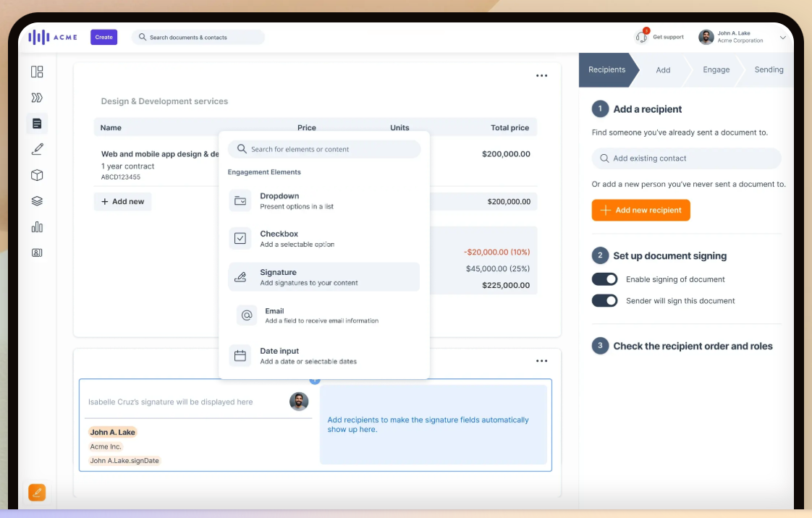Focus the Add existing contact field

pos(687,158)
